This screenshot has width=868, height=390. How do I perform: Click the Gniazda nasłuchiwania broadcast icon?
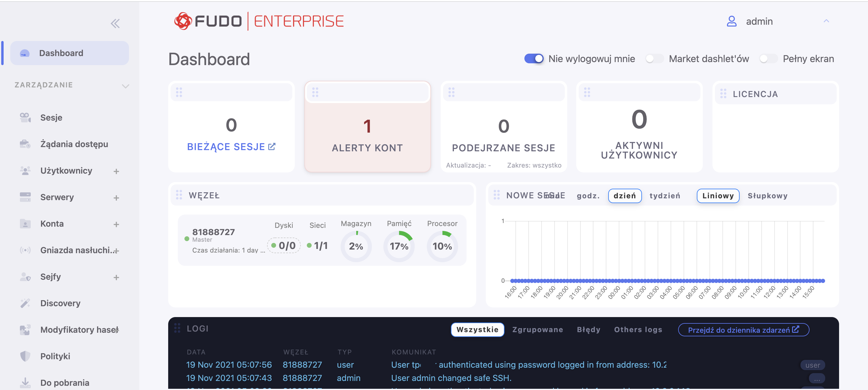coord(25,250)
